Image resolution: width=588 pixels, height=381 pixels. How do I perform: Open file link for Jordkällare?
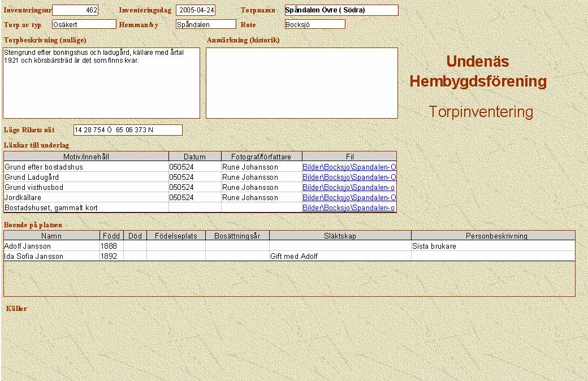349,198
